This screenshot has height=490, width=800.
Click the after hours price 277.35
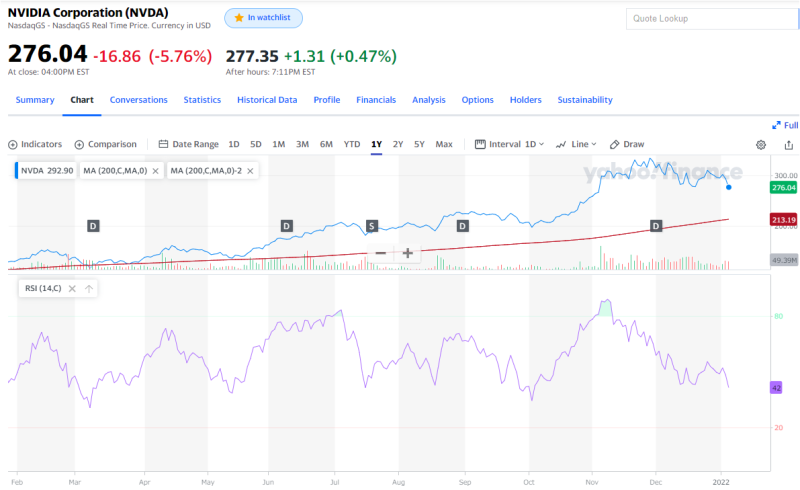[252, 56]
